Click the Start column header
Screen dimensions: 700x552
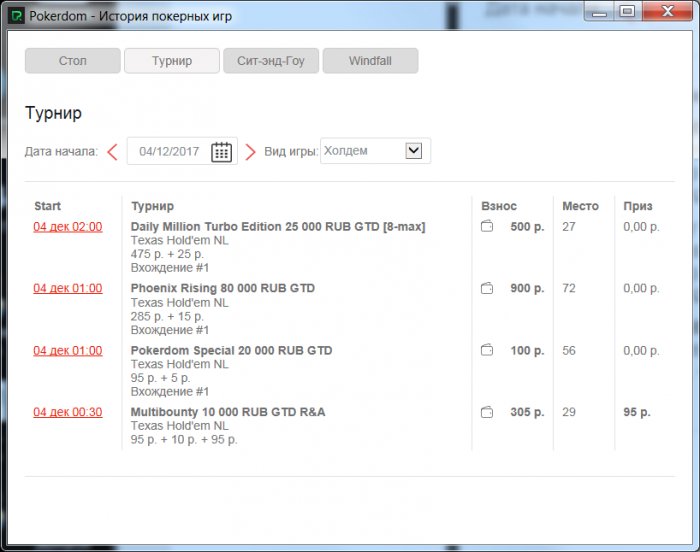click(47, 206)
